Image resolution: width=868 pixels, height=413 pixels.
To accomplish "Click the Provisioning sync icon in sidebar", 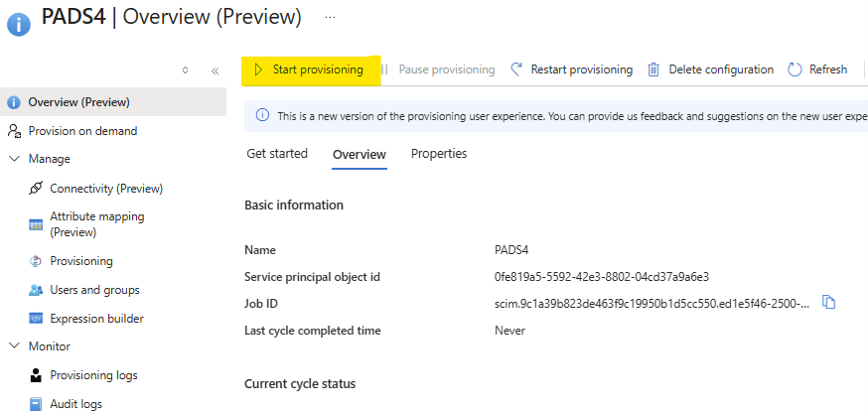I will click(x=36, y=261).
